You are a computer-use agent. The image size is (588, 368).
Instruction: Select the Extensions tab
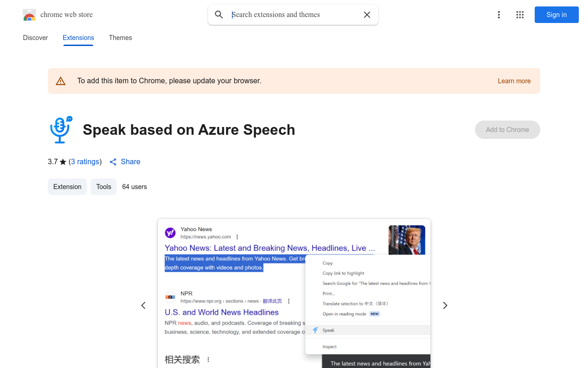click(79, 38)
